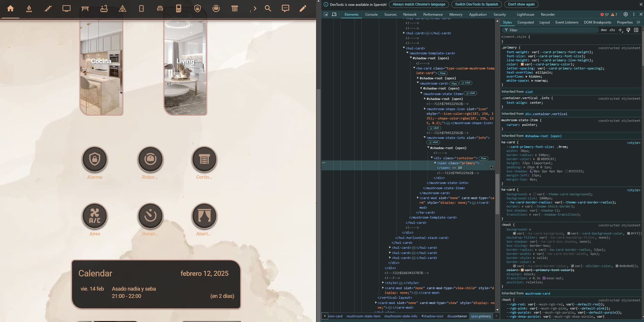Toggle the device toolbar emulation
Screen dimensions: 644x322
point(334,14)
